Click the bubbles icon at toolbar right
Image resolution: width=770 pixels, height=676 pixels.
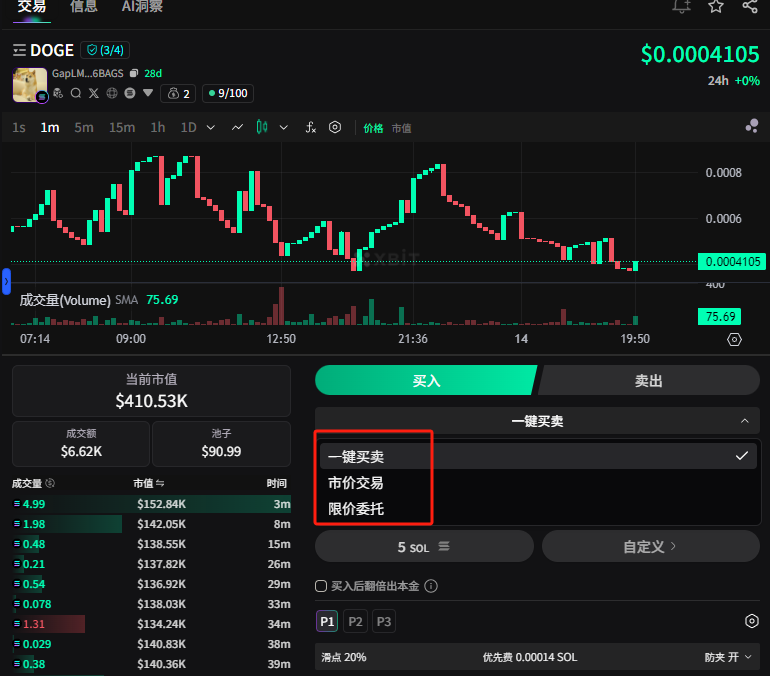[x=752, y=126]
